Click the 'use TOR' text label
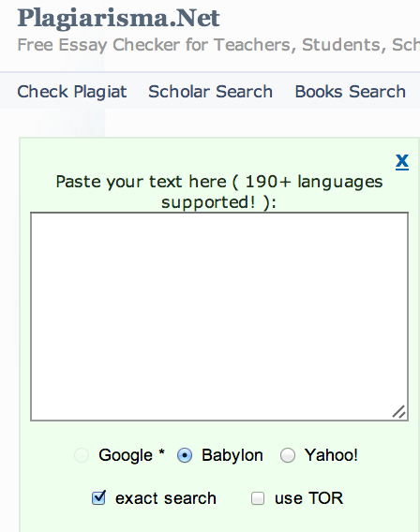This screenshot has width=420, height=532. (x=309, y=498)
